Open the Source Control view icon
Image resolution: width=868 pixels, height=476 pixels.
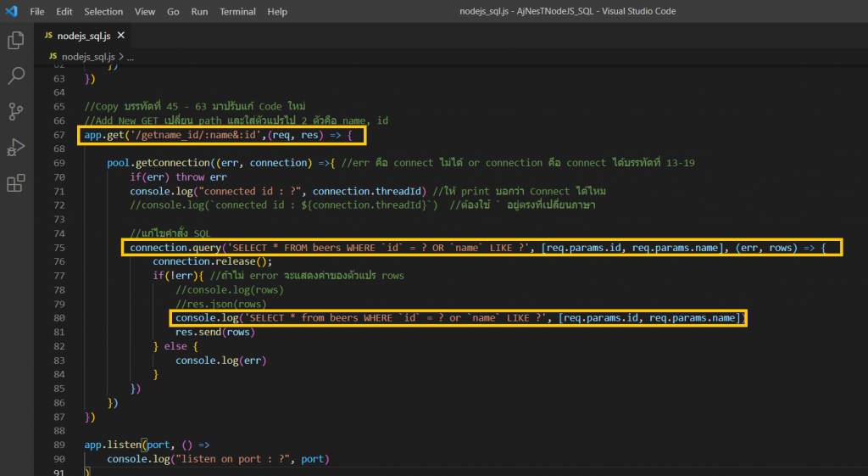point(16,111)
